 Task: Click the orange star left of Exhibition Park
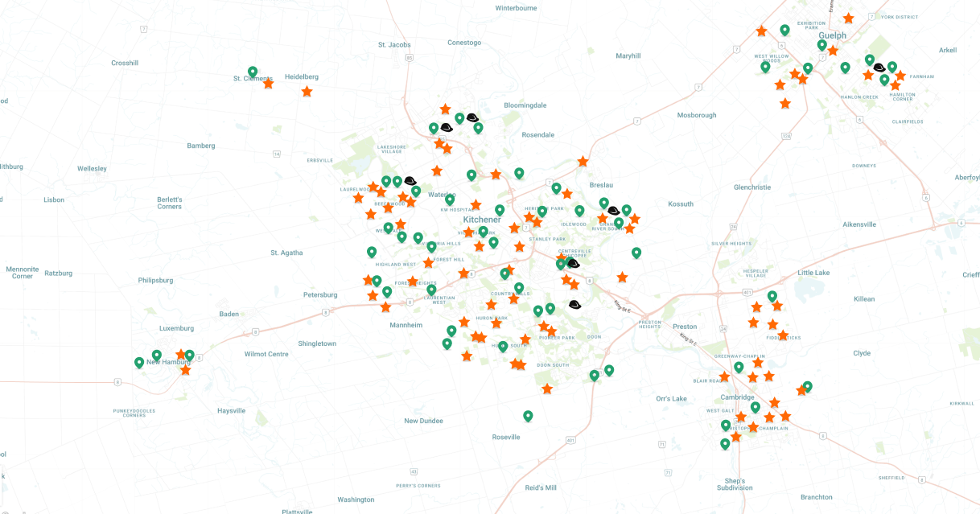(761, 31)
